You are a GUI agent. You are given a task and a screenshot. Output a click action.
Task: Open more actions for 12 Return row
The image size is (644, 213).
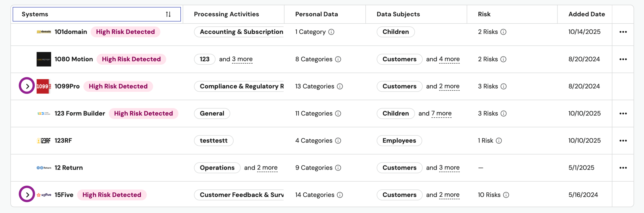623,168
